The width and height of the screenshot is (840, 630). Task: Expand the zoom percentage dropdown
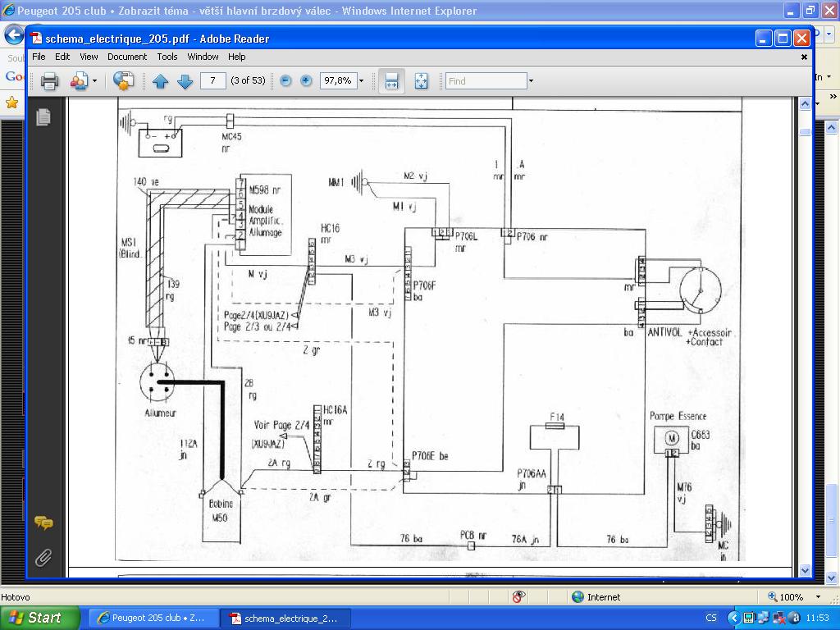361,80
